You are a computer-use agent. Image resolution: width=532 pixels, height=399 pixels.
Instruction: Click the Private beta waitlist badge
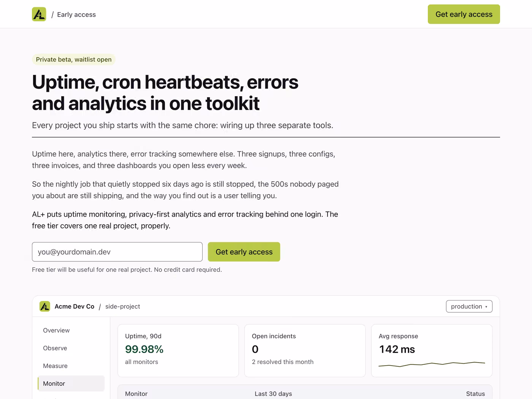point(74,59)
